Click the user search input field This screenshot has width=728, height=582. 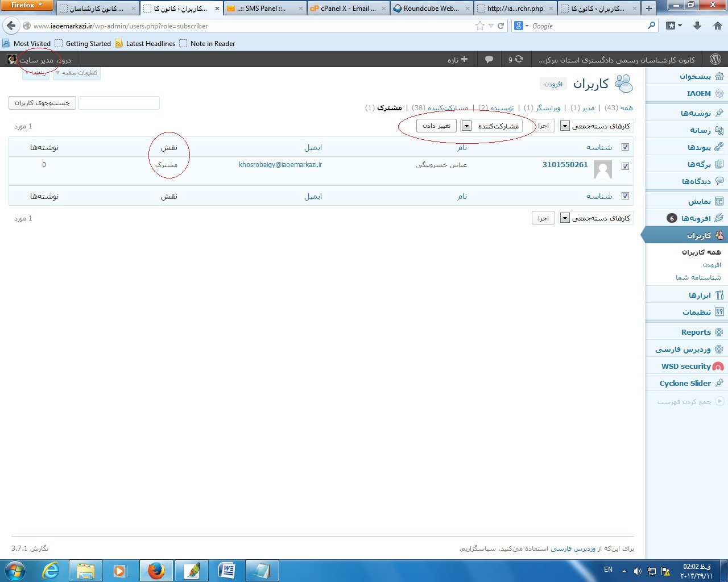[119, 103]
